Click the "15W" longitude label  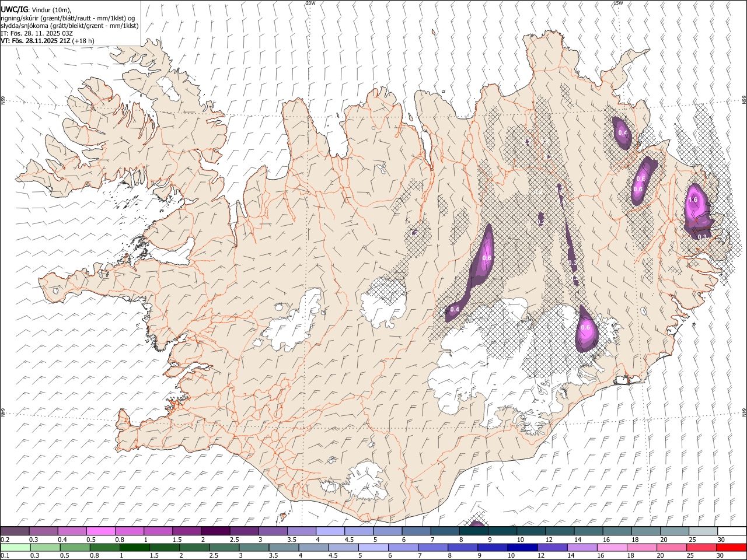click(x=618, y=3)
